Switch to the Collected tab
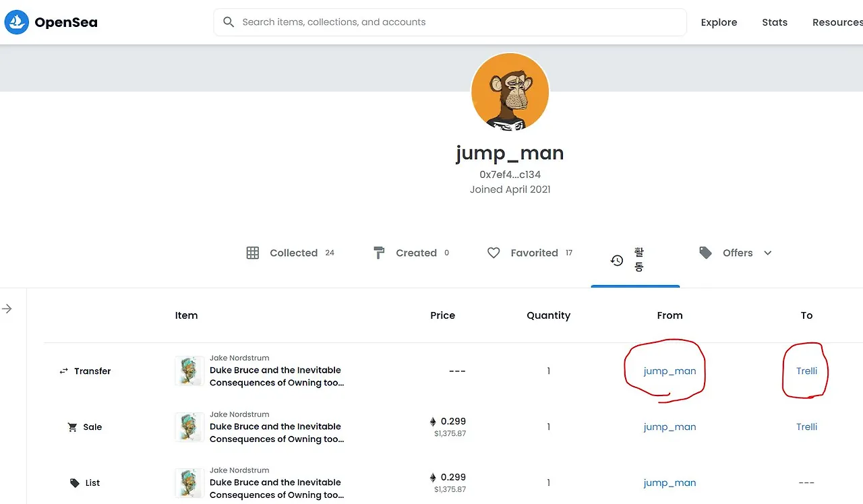 291,253
